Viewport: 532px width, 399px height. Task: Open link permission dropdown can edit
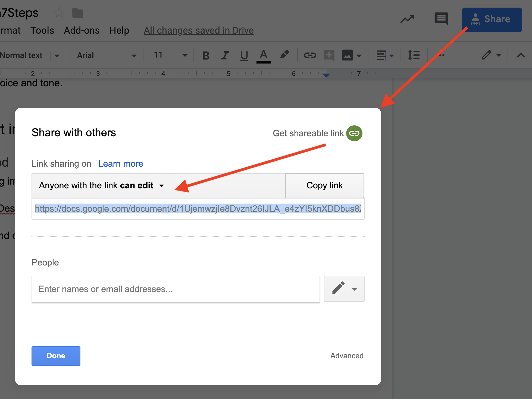tap(159, 186)
